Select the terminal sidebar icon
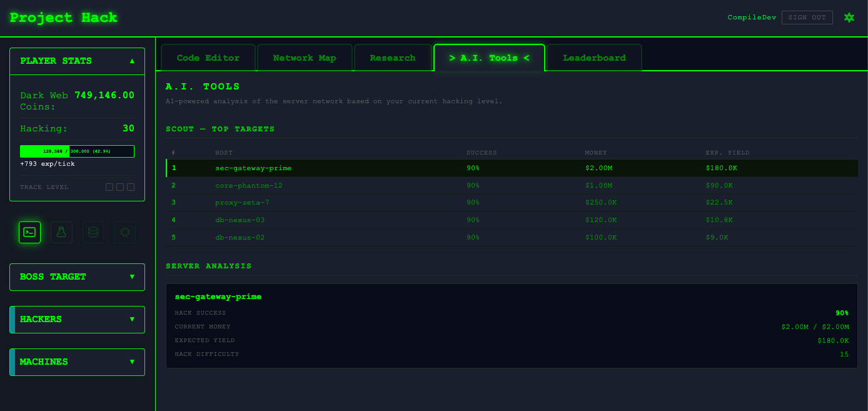Screen dimensions: 868x411 29,232
